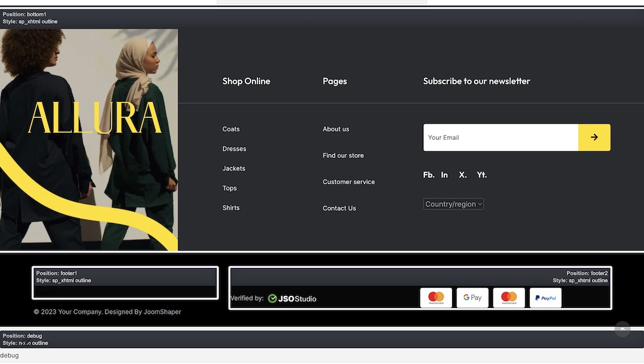Screen dimensions: 644x364
Task: Click the Google Pay payment icon
Action: (472, 298)
